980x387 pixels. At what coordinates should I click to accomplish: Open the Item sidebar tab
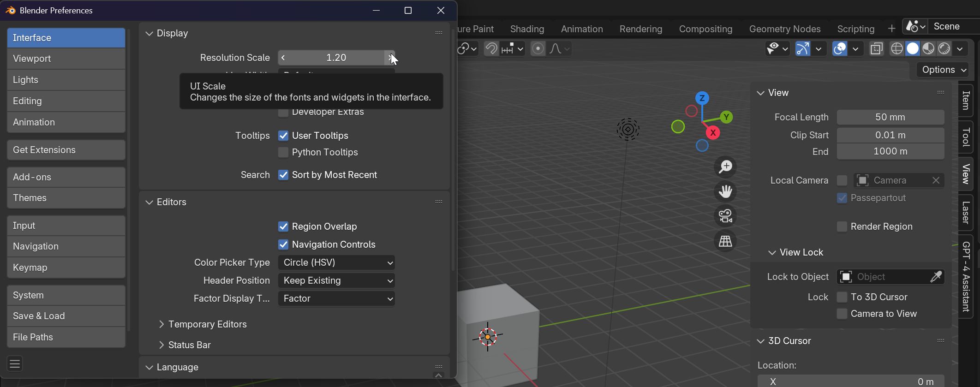click(x=966, y=100)
